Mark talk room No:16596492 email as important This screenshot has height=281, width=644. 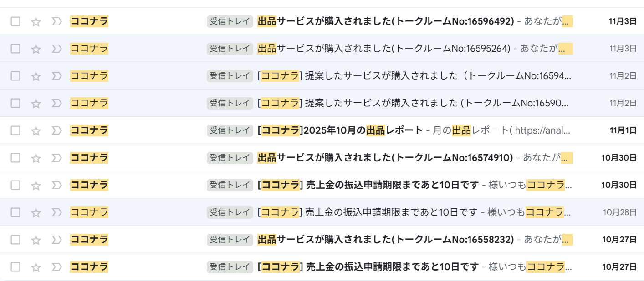(x=56, y=21)
